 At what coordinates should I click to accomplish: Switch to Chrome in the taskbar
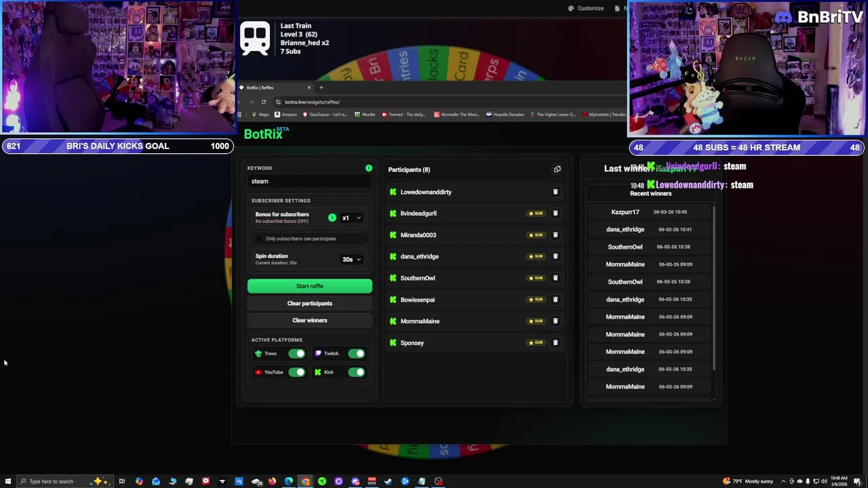coord(306,481)
